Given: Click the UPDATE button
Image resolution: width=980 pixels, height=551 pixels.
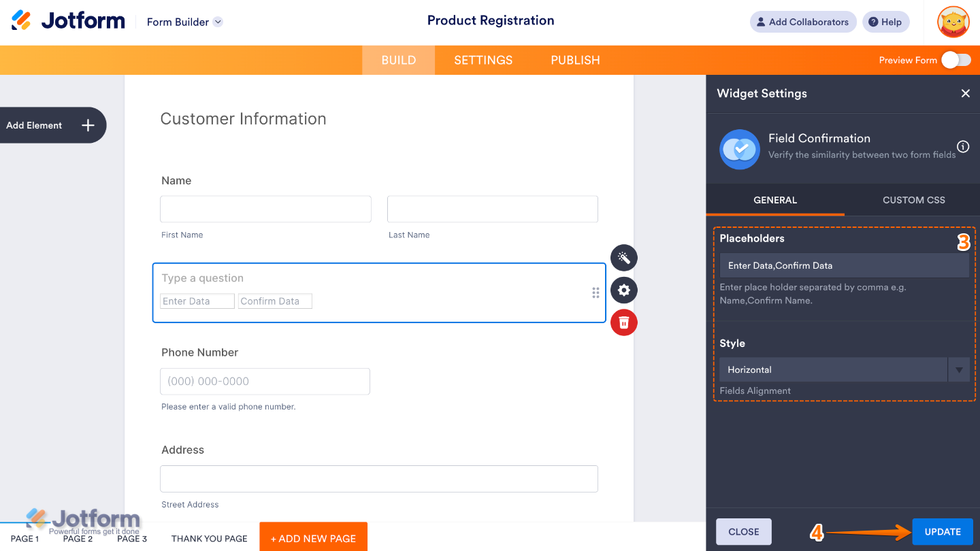Looking at the screenshot, I should [942, 531].
